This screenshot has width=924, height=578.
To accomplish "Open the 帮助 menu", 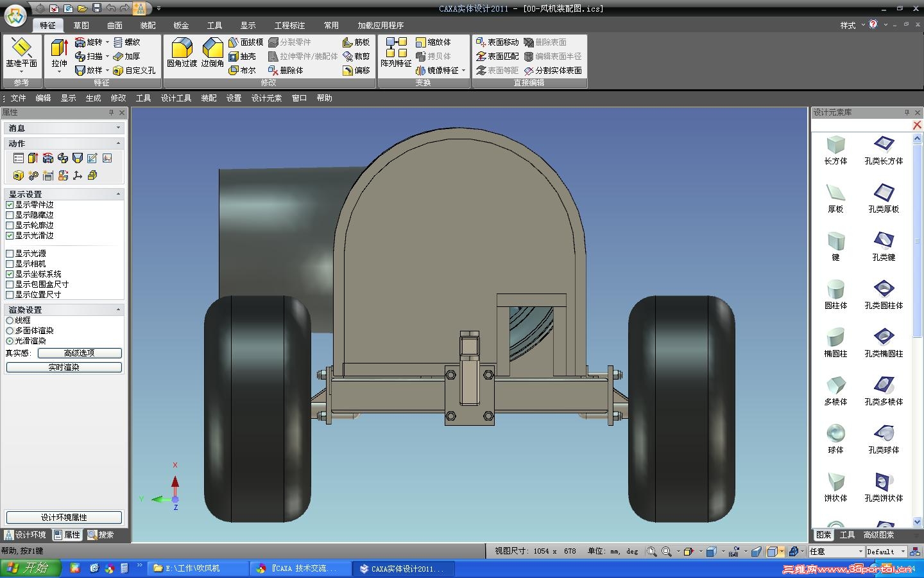I will point(324,98).
